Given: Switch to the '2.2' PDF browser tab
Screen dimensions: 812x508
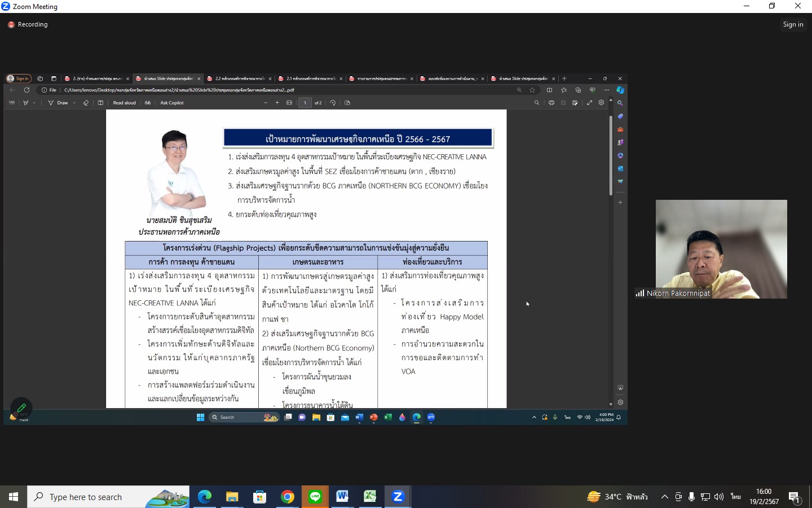Looking at the screenshot, I should tap(235, 78).
